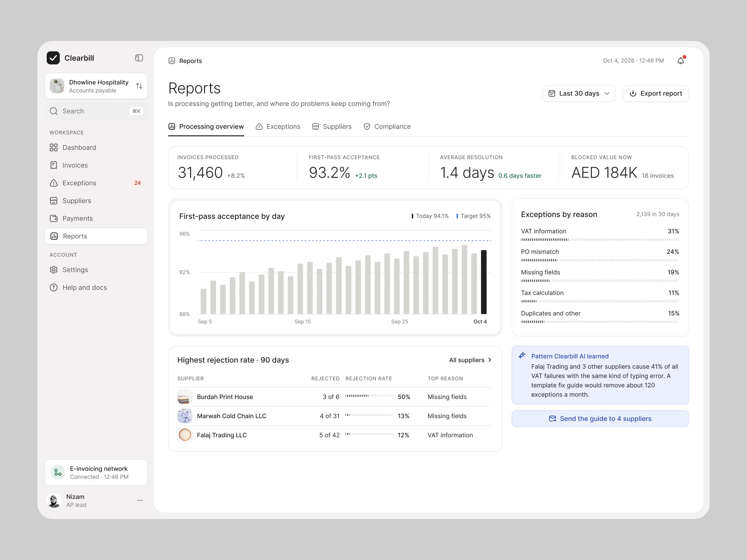Click the Falaj Trading LLC logo
747x560 pixels.
[185, 435]
